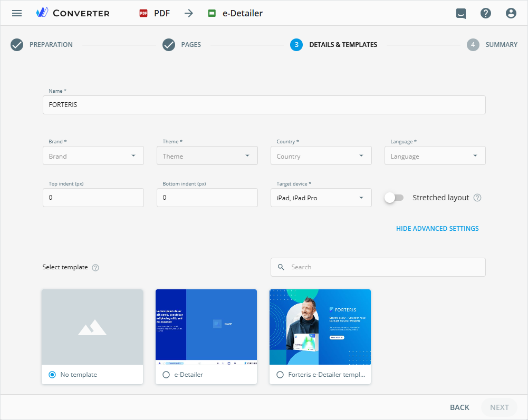
Task: Click the red PDF file icon
Action: 143,14
